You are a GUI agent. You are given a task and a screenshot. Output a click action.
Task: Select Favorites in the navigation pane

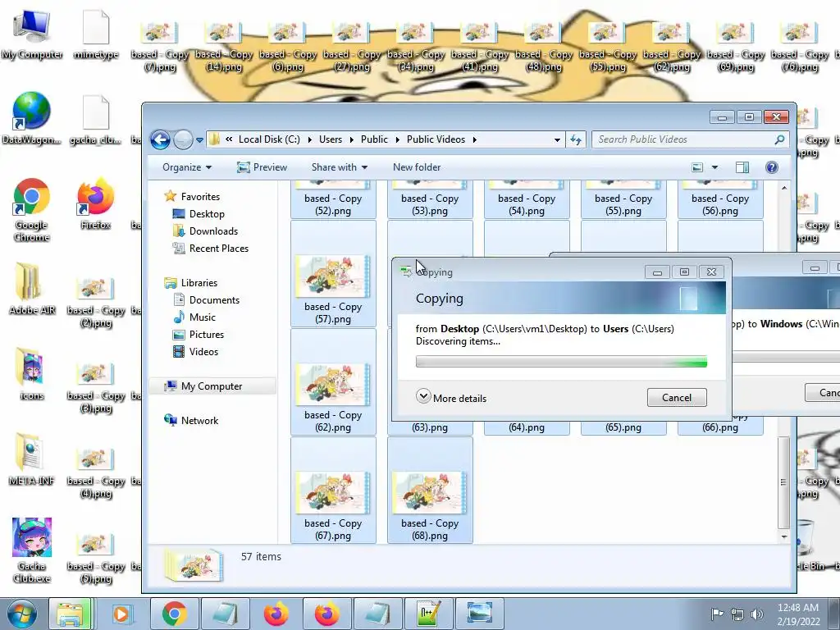tap(200, 197)
